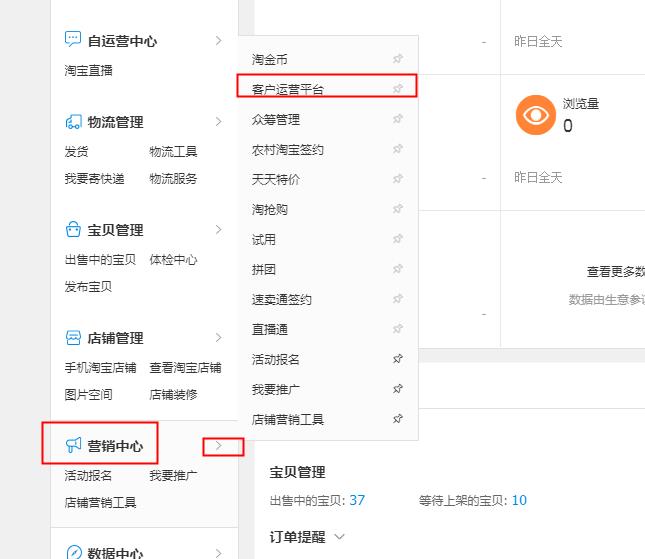The width and height of the screenshot is (645, 559).
Task: Click the 物流管理 truck icon
Action: click(x=73, y=122)
